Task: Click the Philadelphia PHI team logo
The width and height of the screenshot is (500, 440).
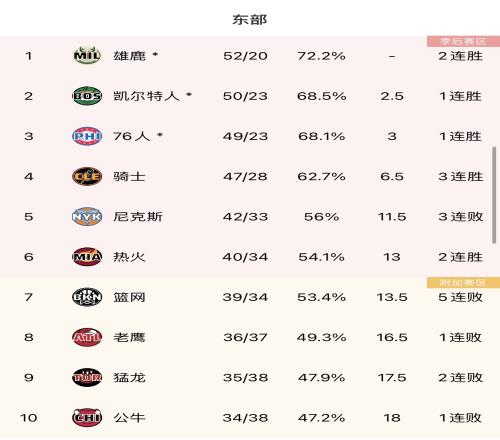Action: pyautogui.click(x=87, y=136)
